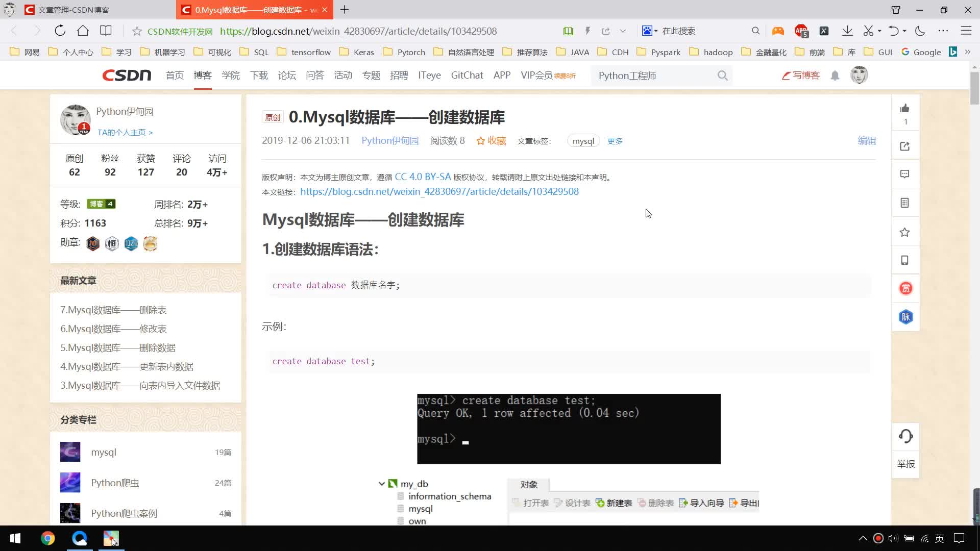Click the red reward 赏 icon
The height and width of the screenshot is (551, 980).
[x=905, y=288]
